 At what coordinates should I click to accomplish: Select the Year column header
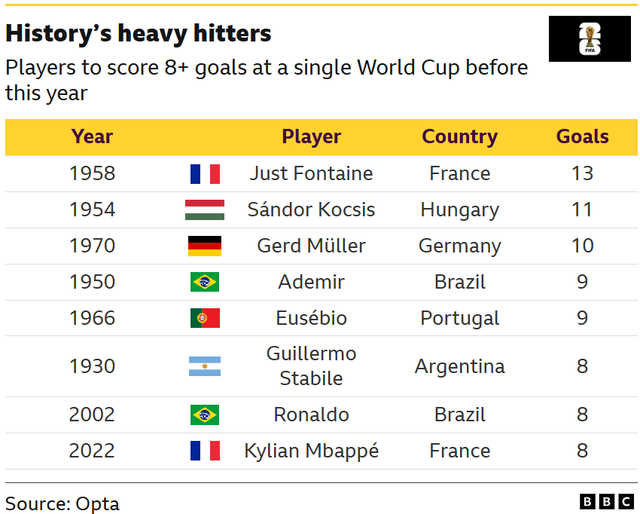tap(92, 137)
